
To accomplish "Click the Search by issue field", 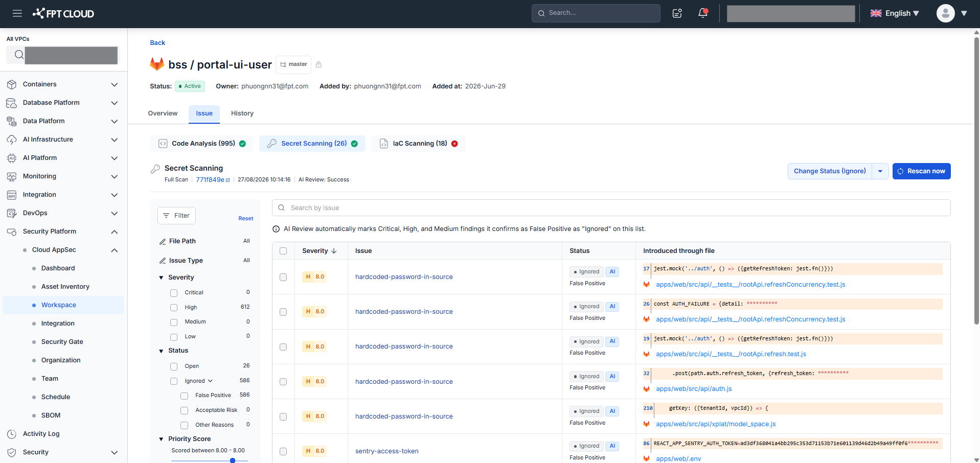I will 611,208.
